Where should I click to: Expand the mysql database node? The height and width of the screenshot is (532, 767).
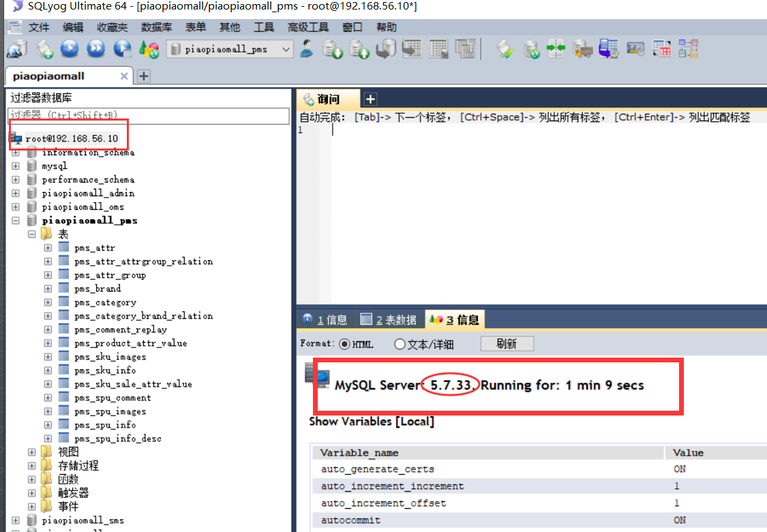click(x=16, y=166)
